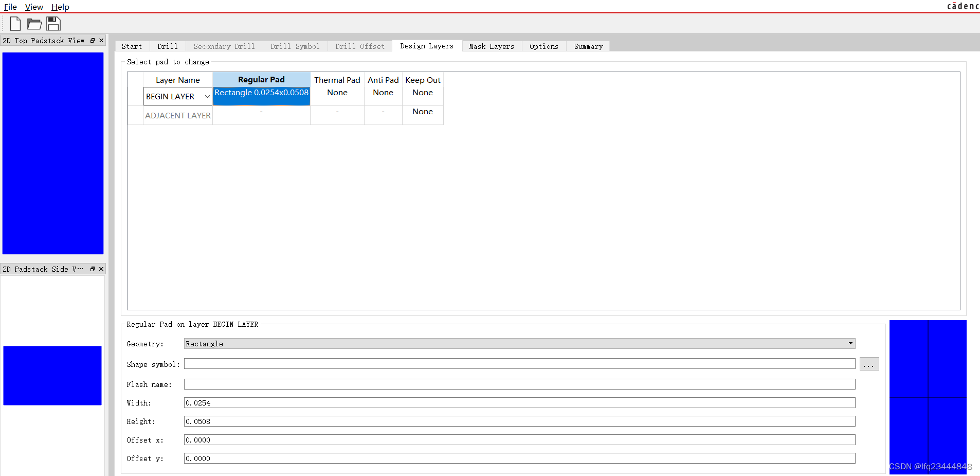
Task: Switch to the Drill tab
Action: 168,46
